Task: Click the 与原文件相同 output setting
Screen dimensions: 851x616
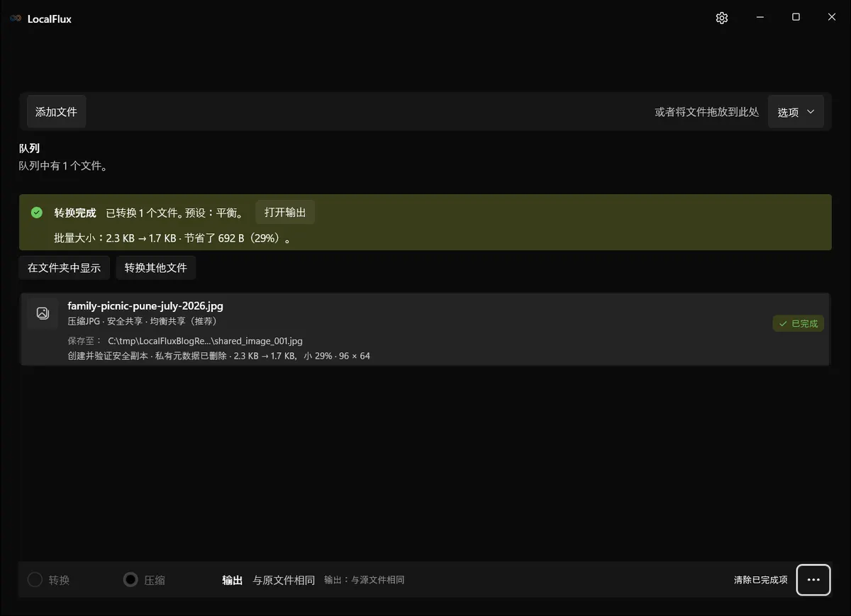Action: tap(284, 580)
